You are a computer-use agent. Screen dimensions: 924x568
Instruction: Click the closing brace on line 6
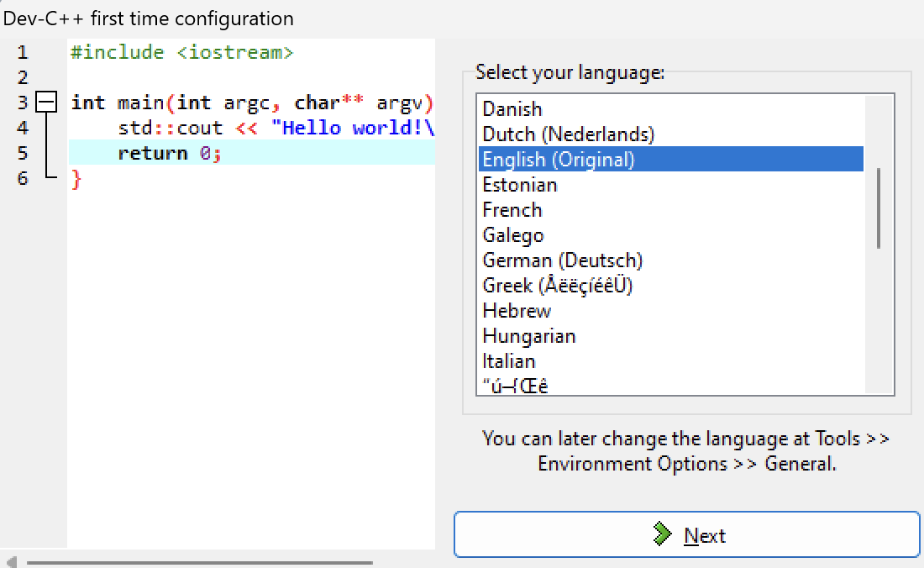(x=76, y=178)
